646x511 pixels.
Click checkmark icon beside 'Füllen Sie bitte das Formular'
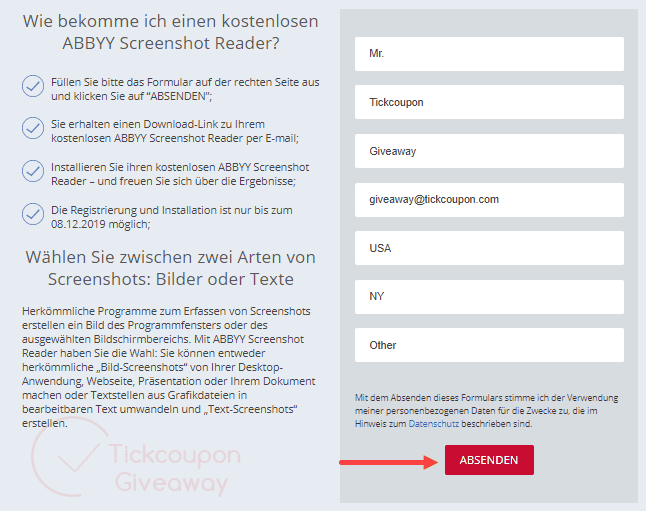(x=33, y=86)
